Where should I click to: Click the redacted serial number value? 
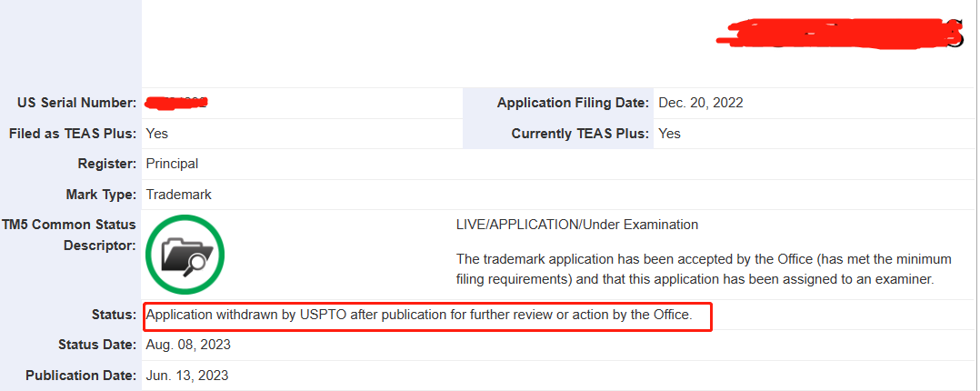pyautogui.click(x=176, y=104)
